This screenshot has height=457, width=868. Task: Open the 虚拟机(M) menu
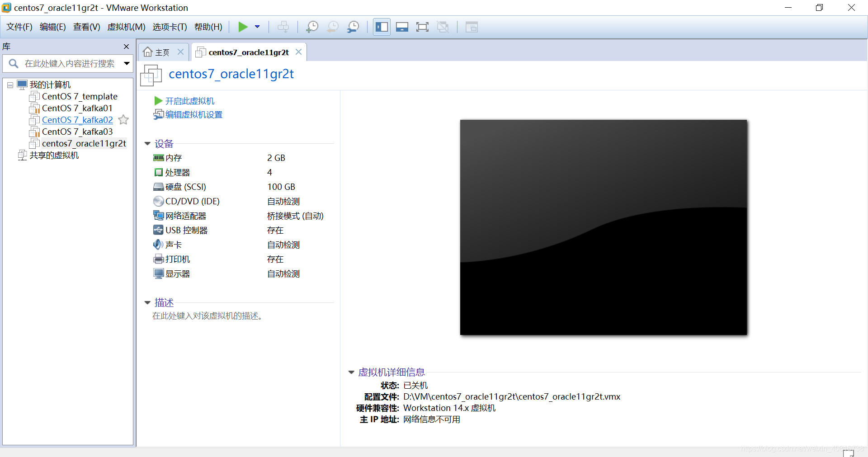[x=126, y=27]
